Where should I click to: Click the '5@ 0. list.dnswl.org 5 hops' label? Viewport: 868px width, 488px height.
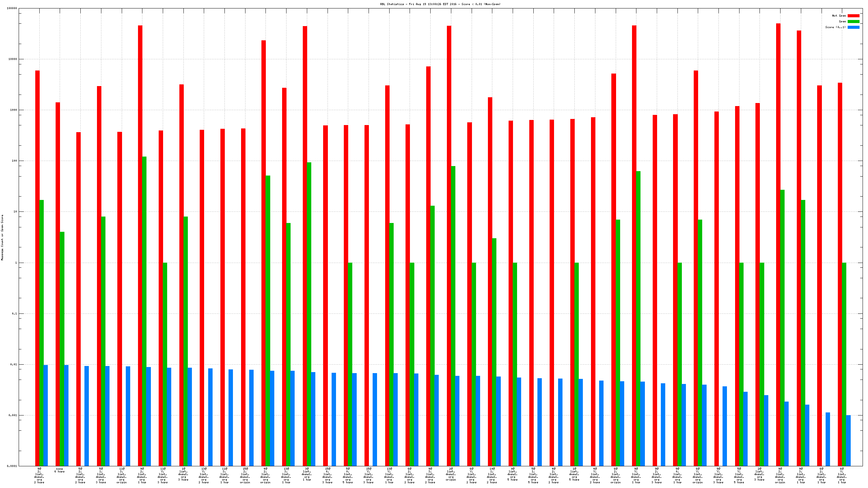pos(348,475)
